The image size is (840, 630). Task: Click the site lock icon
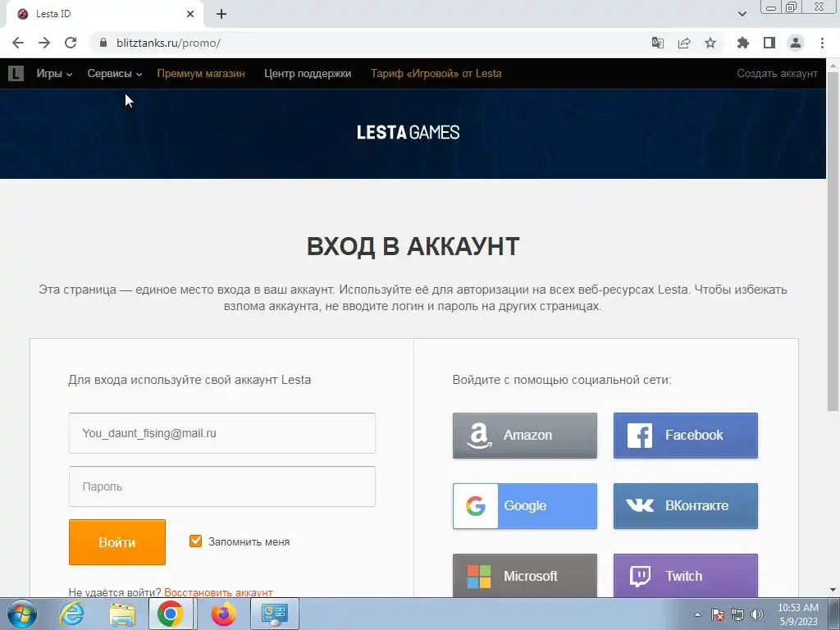point(103,43)
